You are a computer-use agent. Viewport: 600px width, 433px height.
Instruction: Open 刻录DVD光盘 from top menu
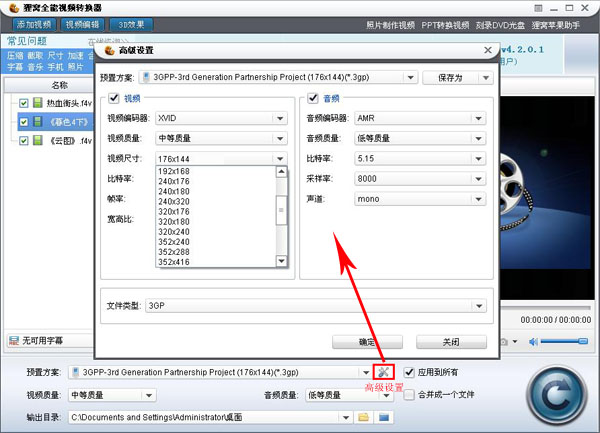pyautogui.click(x=500, y=25)
